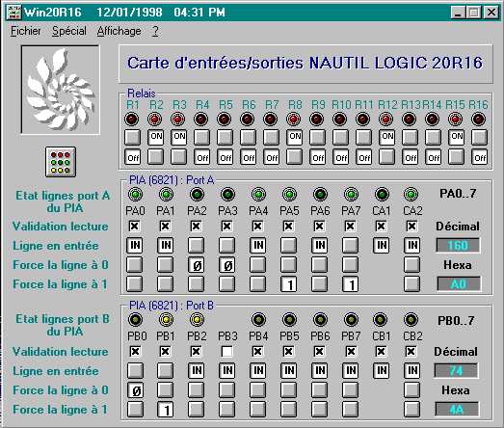
Task: Open the Spécial menu
Action: point(69,31)
